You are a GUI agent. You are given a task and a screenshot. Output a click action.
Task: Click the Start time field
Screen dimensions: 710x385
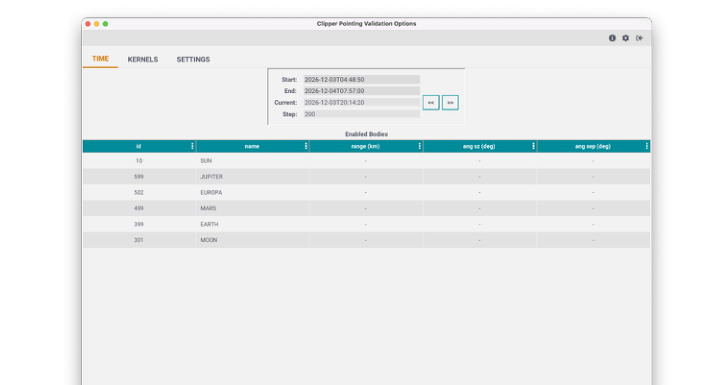point(361,79)
